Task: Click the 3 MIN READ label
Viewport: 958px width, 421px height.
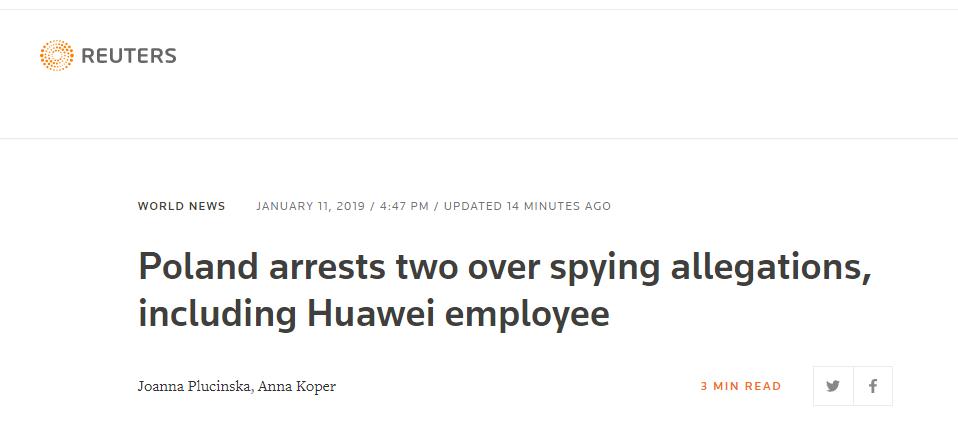Action: pos(741,386)
